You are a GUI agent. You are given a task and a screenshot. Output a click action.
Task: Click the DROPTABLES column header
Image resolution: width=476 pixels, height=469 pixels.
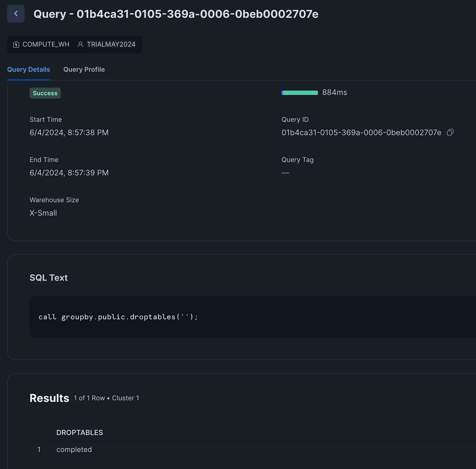click(80, 432)
